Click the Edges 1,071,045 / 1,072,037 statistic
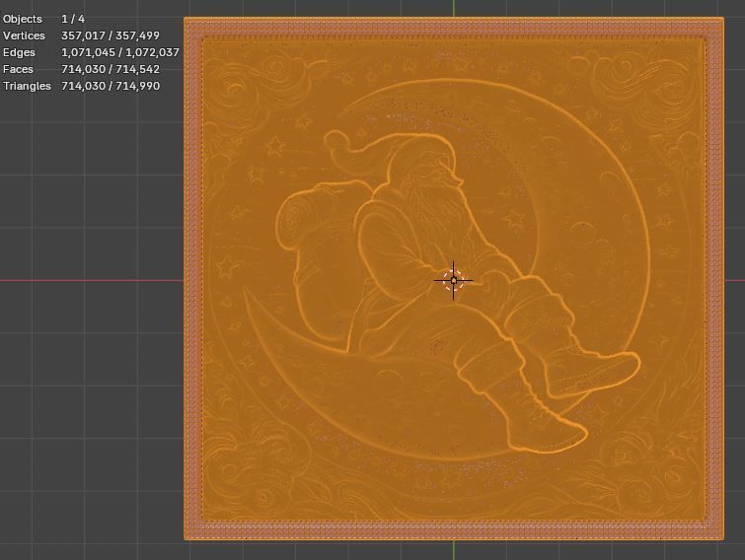Screen dimensions: 745x560 [91, 52]
